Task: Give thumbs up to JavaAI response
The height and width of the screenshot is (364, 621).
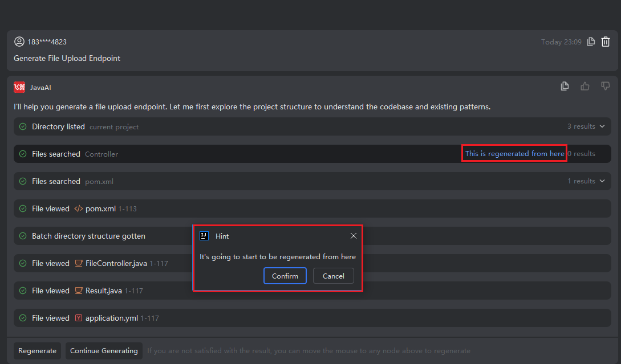Action: tap(585, 86)
